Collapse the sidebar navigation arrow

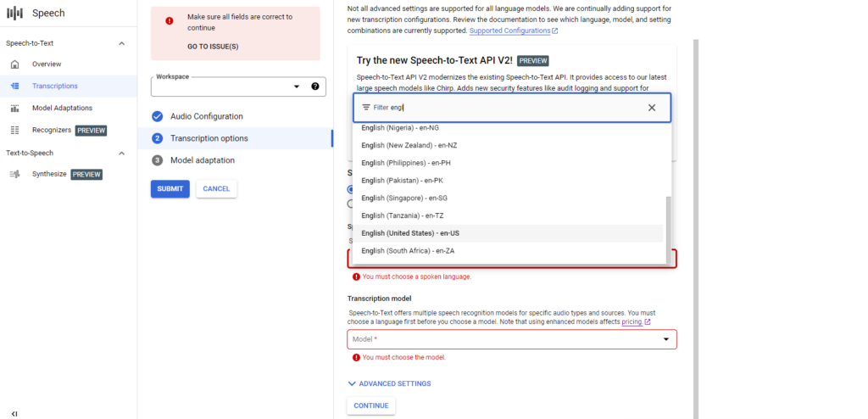pyautogui.click(x=14, y=413)
